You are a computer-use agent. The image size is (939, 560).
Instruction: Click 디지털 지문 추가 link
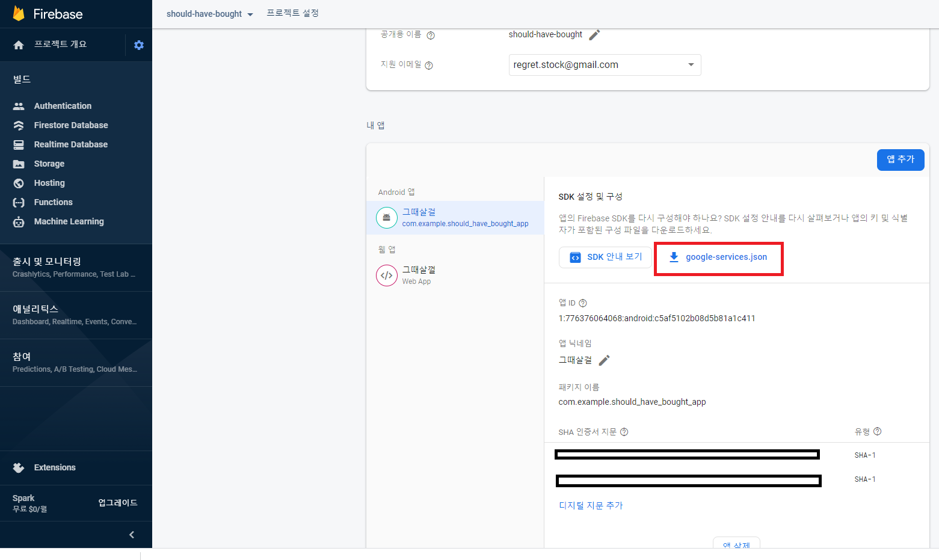591,506
